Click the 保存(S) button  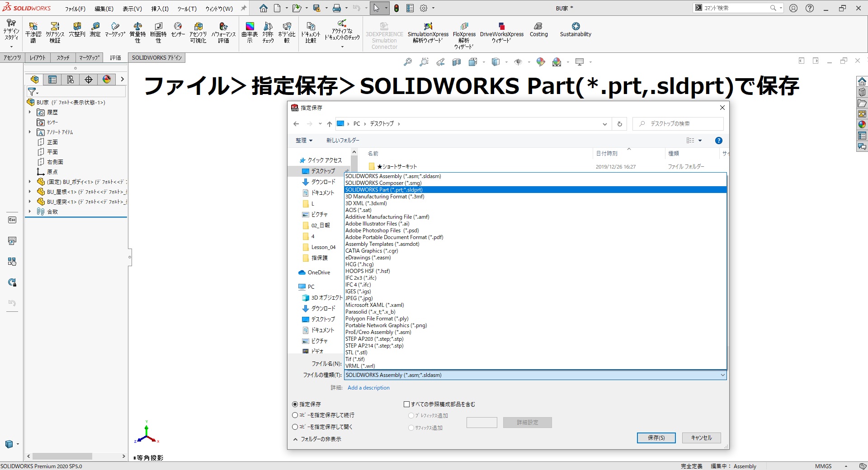coord(656,437)
